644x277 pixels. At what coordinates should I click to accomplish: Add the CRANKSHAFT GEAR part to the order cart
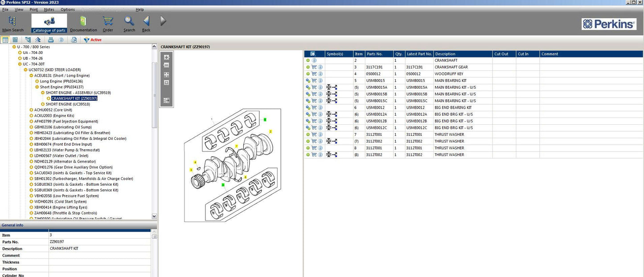point(313,67)
